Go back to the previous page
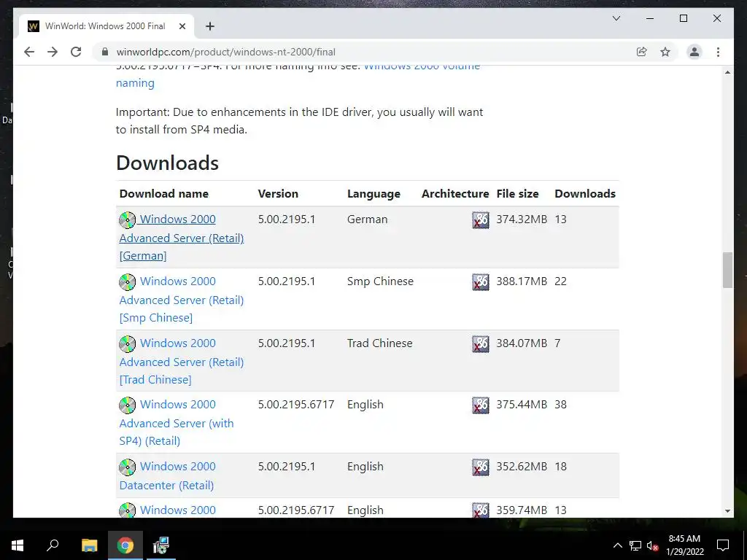 point(29,52)
